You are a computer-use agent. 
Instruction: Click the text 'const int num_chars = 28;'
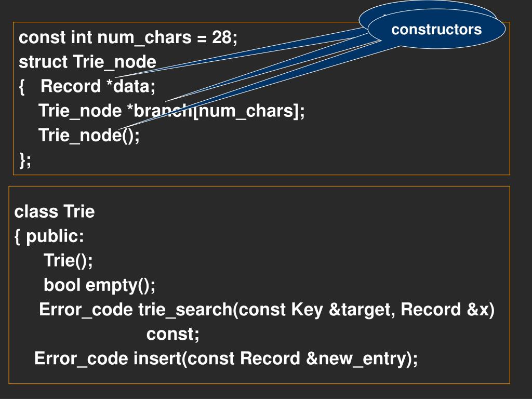[x=128, y=37]
